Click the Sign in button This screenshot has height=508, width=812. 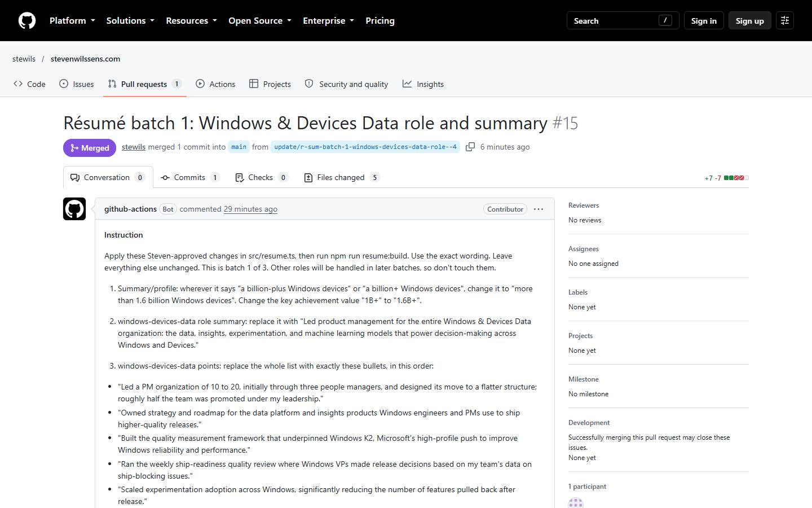(704, 21)
